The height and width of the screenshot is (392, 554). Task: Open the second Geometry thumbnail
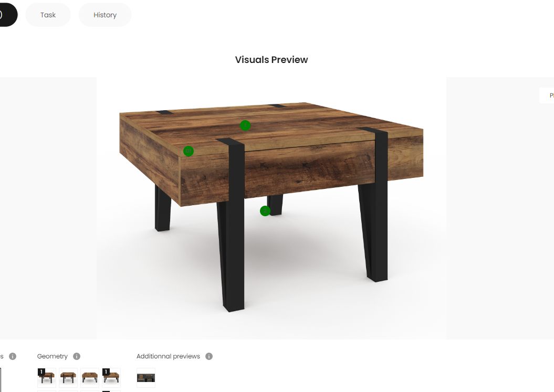tap(68, 377)
